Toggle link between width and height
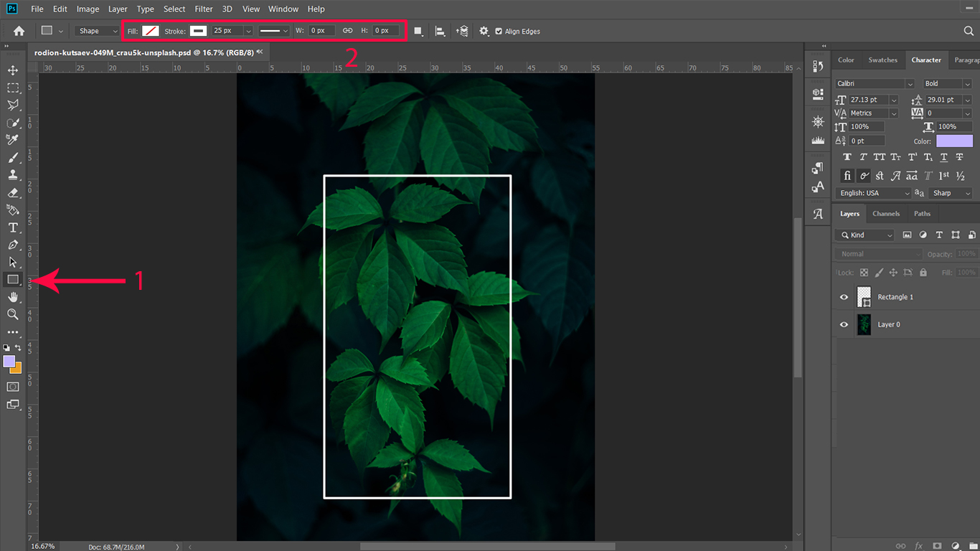Screen dimensions: 980x551 348,31
